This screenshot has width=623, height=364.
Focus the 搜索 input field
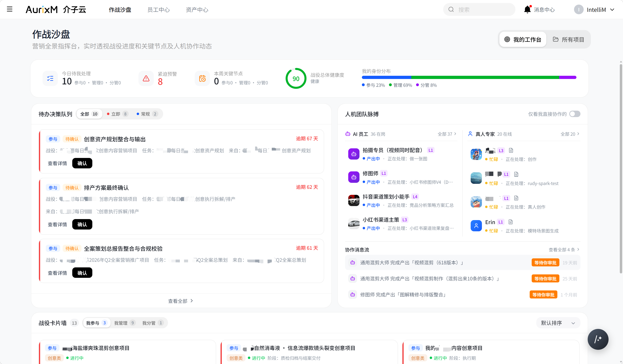point(479,9)
